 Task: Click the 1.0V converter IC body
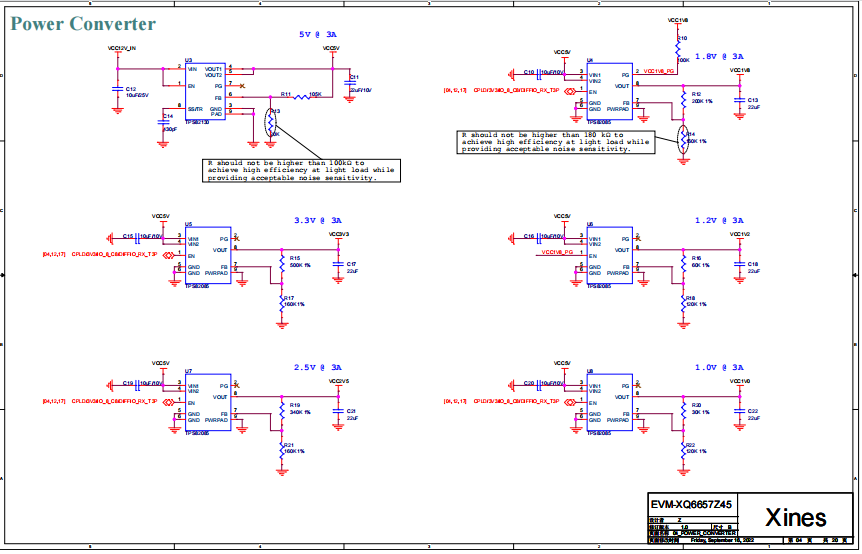609,402
